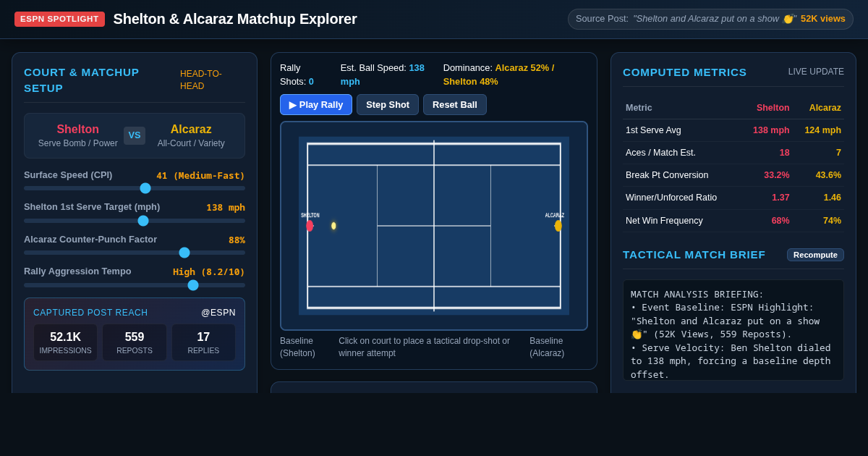Screen dimensions: 868x456
Task: Click the Step Shot button
Action: pyautogui.click(x=388, y=104)
